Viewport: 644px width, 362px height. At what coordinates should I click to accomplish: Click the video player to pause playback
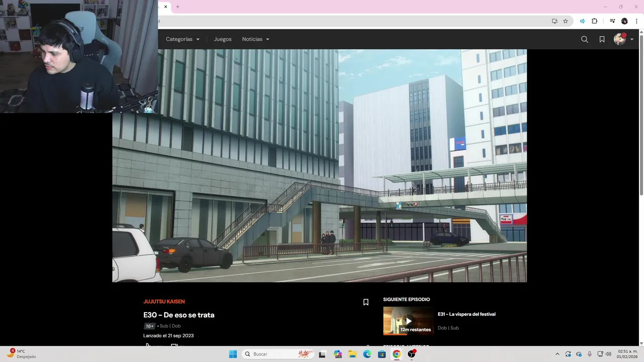pos(319,165)
